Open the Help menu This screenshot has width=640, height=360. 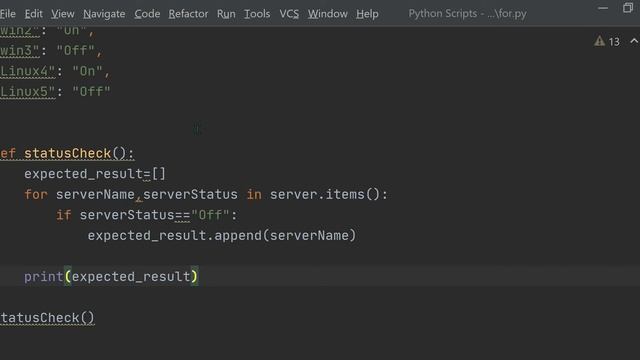367,14
